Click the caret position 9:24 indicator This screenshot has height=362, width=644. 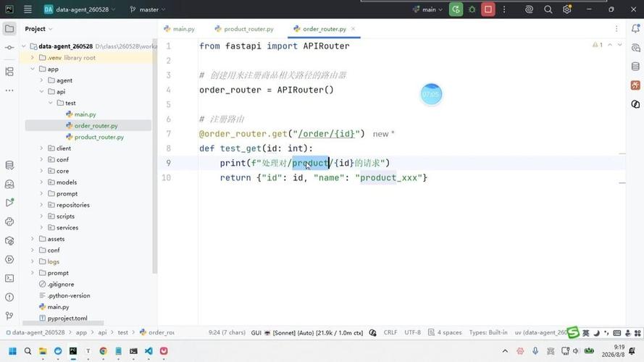pyautogui.click(x=227, y=332)
